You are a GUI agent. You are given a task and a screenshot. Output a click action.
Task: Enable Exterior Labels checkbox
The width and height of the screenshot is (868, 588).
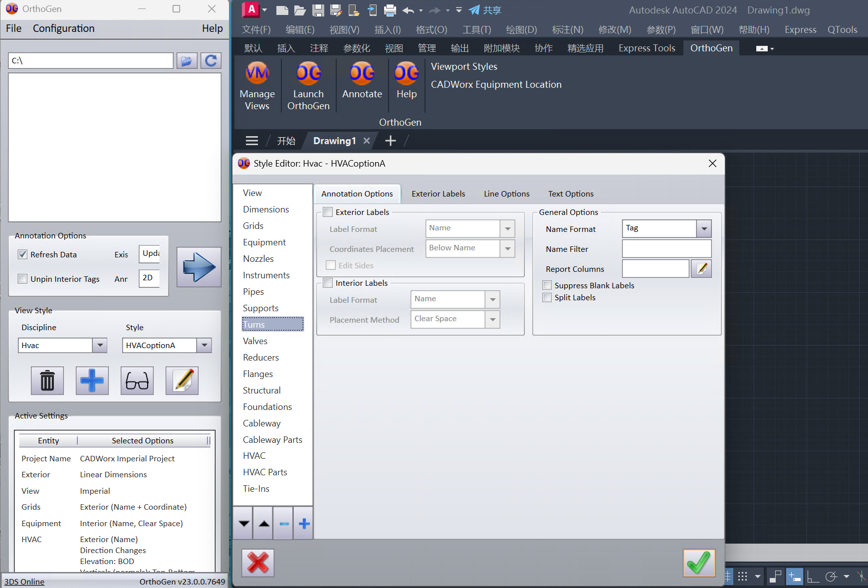click(328, 212)
